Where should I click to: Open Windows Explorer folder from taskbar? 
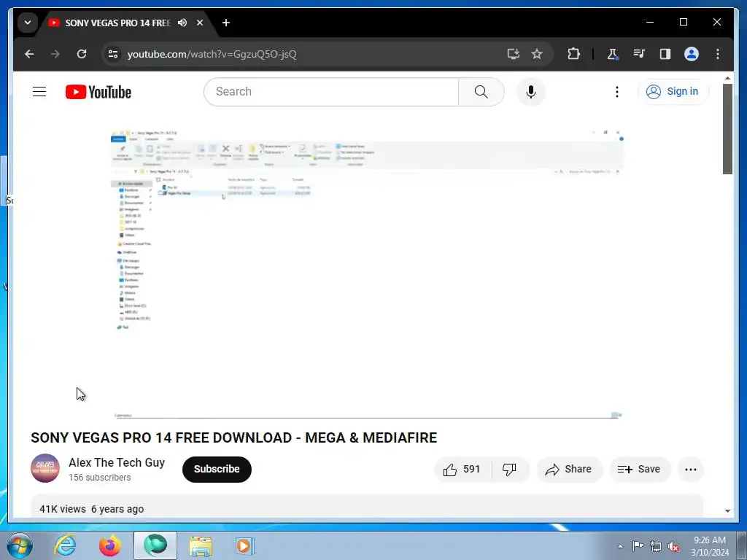coord(201,545)
